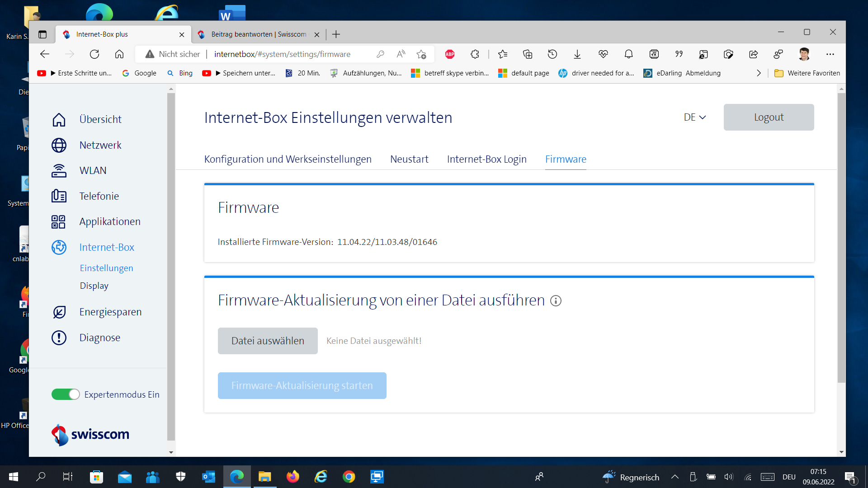868x488 pixels.
Task: Select the Internet-Box icon in the sidebar
Action: [x=59, y=247]
